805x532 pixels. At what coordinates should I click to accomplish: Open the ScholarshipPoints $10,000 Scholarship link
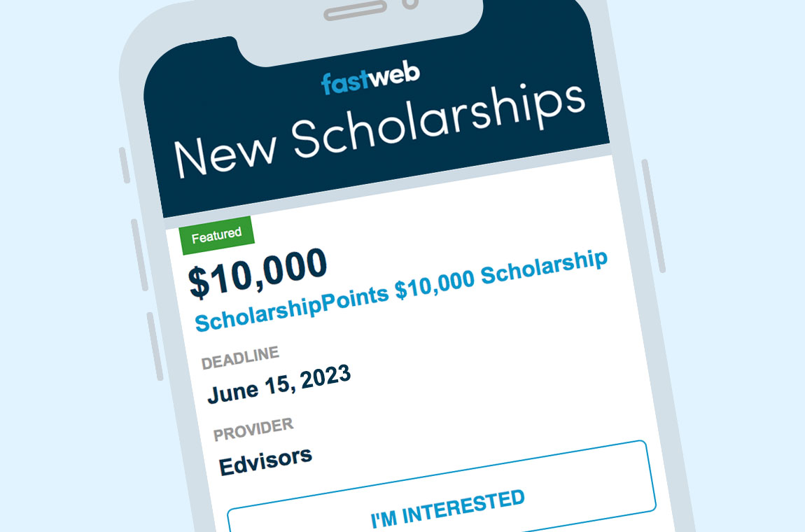[x=401, y=290]
